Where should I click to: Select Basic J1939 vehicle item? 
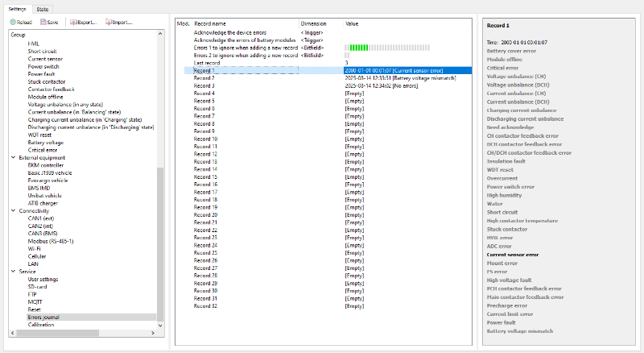tap(50, 172)
